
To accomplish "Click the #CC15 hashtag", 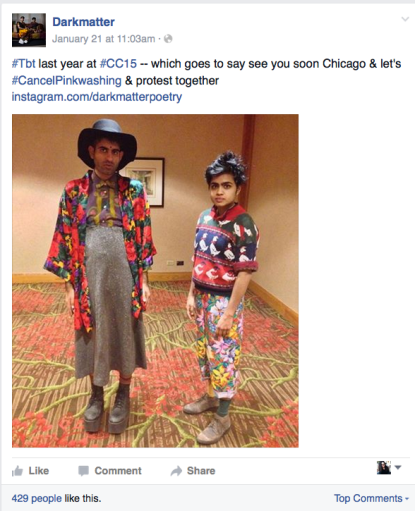I will (118, 63).
